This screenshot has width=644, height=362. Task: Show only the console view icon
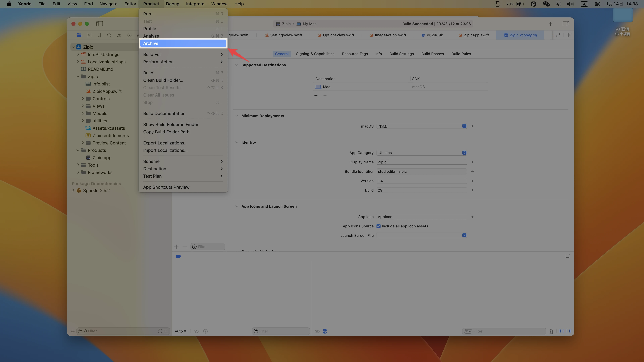tap(569, 331)
